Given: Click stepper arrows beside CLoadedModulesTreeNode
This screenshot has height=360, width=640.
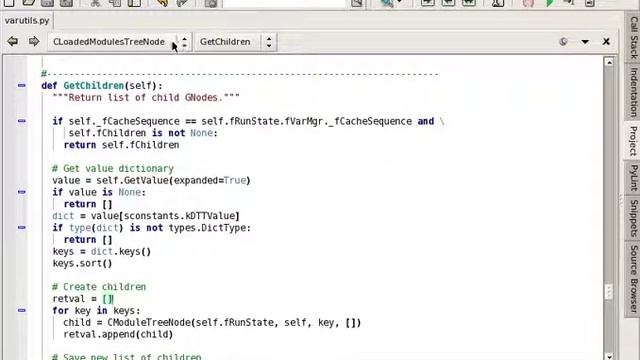Looking at the screenshot, I should tap(184, 42).
